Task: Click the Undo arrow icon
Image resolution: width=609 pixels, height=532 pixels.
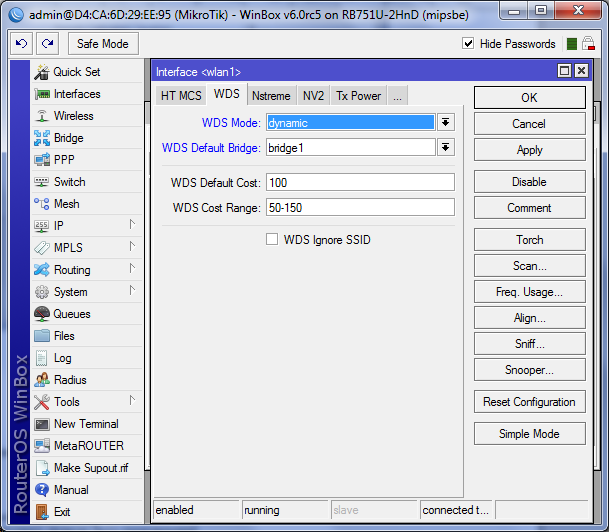Action: [21, 43]
